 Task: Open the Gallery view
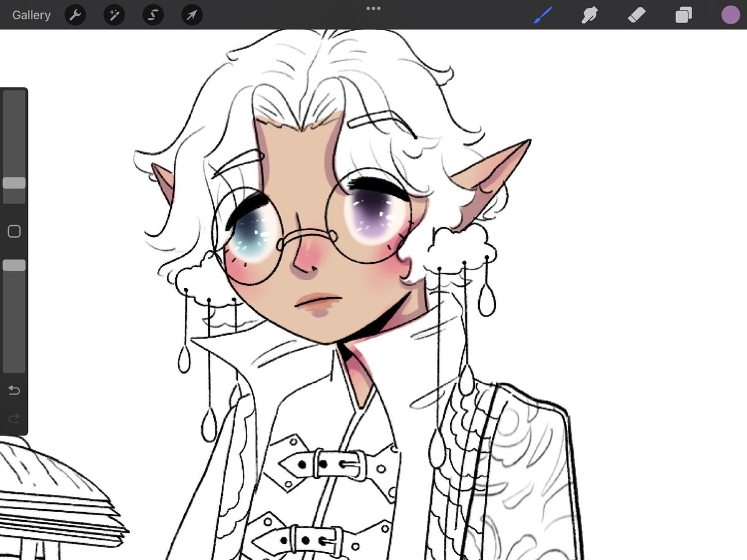point(31,15)
